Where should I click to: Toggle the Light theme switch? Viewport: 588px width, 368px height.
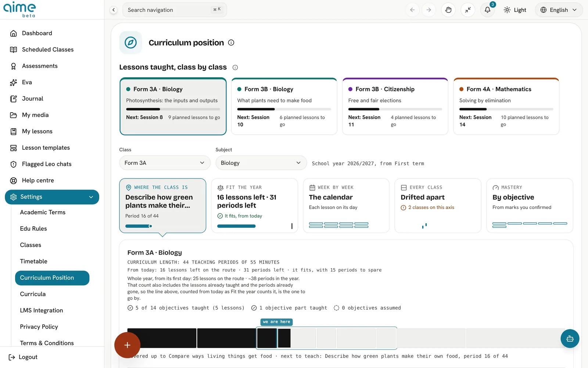515,10
